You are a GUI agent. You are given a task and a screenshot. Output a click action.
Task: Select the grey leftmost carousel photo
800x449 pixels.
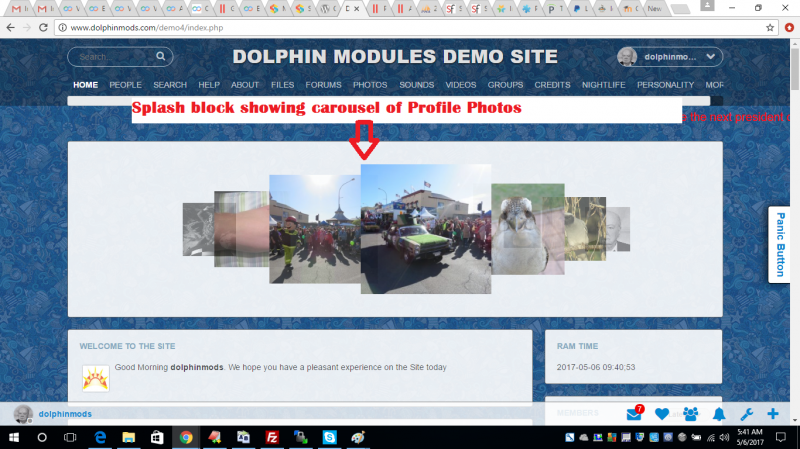(x=198, y=229)
